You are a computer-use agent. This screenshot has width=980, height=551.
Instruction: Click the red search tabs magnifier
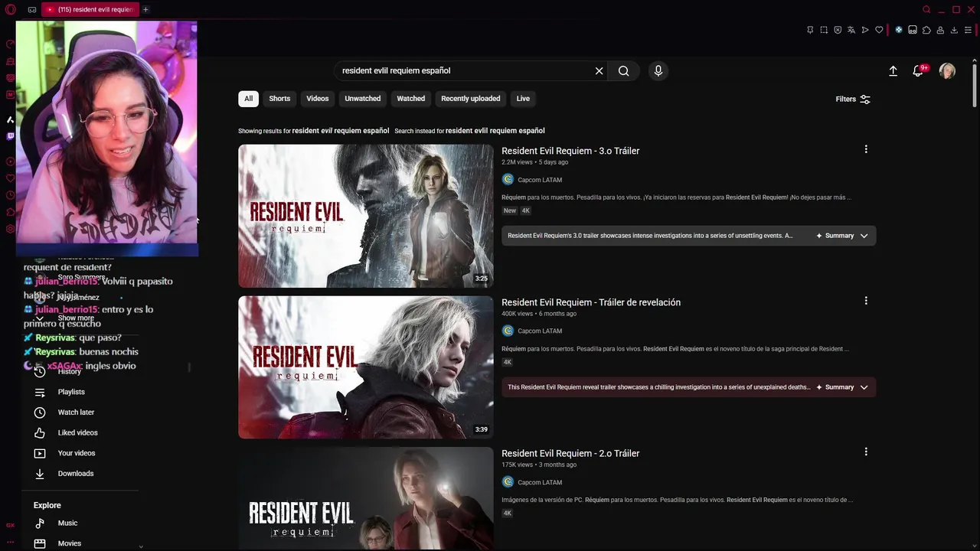tap(926, 9)
